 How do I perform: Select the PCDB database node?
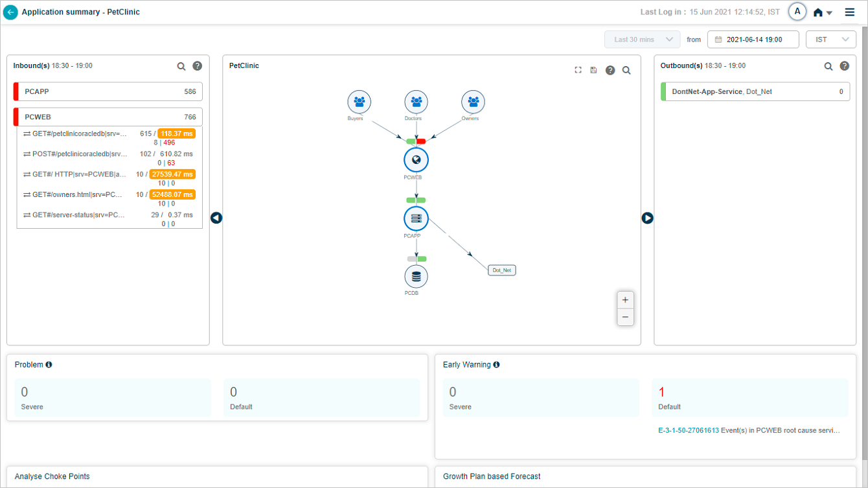point(416,277)
